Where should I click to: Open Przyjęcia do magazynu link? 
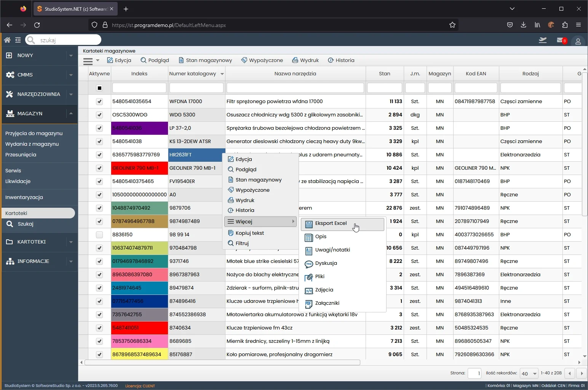[34, 133]
